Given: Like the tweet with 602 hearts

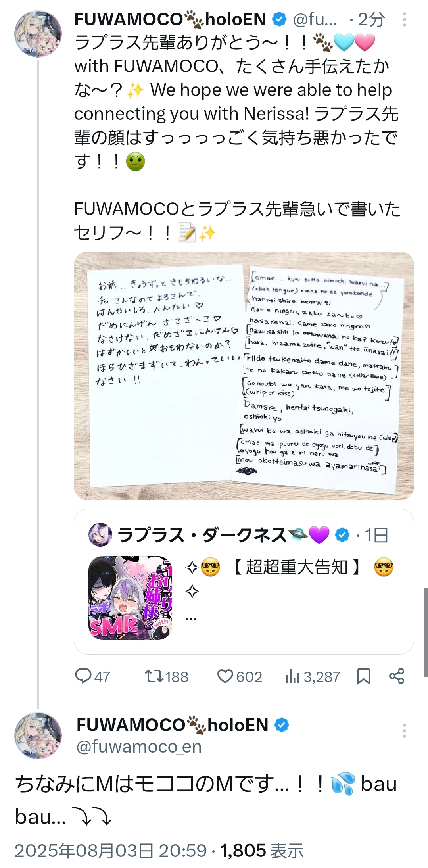Looking at the screenshot, I should (240, 676).
